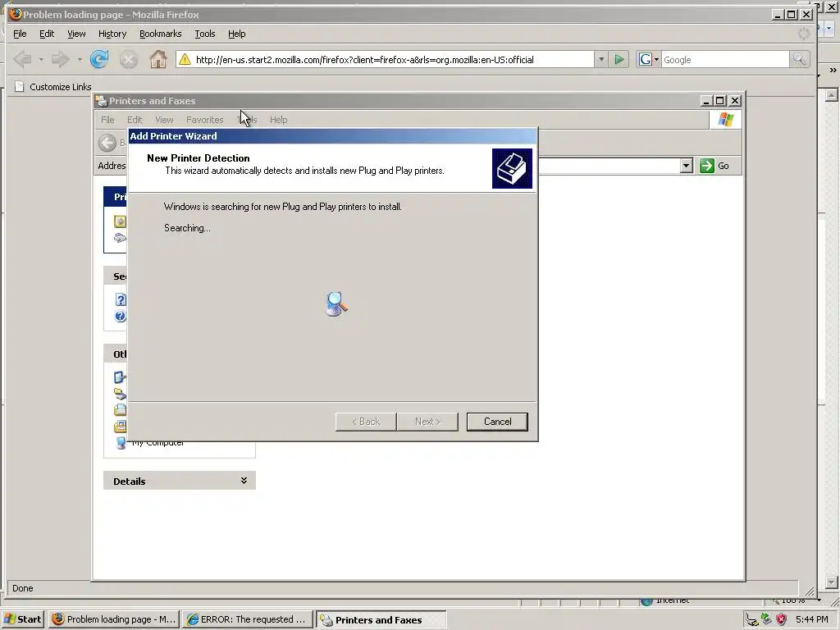This screenshot has width=840, height=630.
Task: Click My Documents icon in Other Places
Action: point(120,410)
